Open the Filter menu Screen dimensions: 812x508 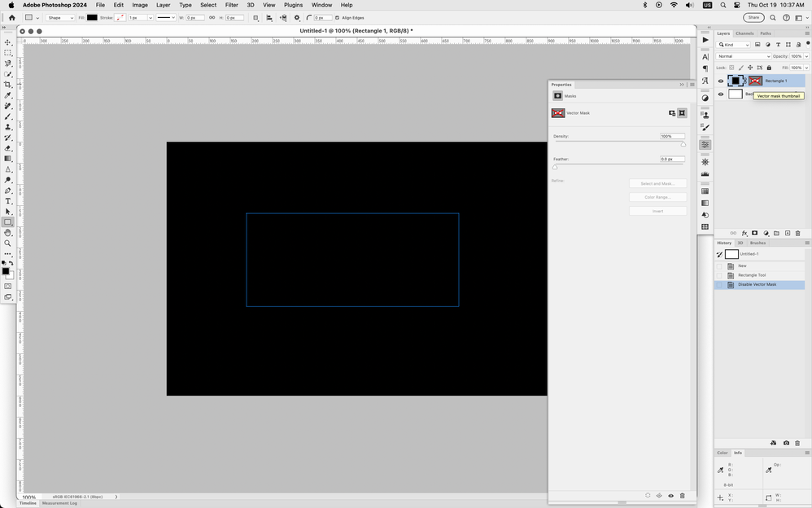point(232,5)
